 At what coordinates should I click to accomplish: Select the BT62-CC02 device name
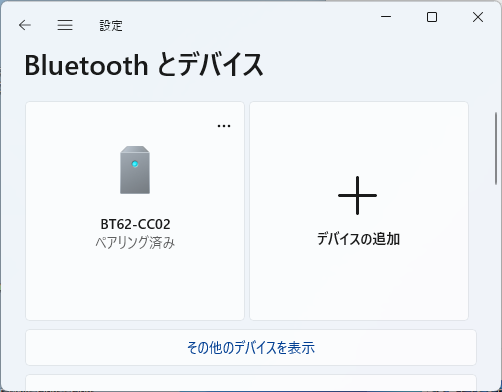pyautogui.click(x=135, y=224)
